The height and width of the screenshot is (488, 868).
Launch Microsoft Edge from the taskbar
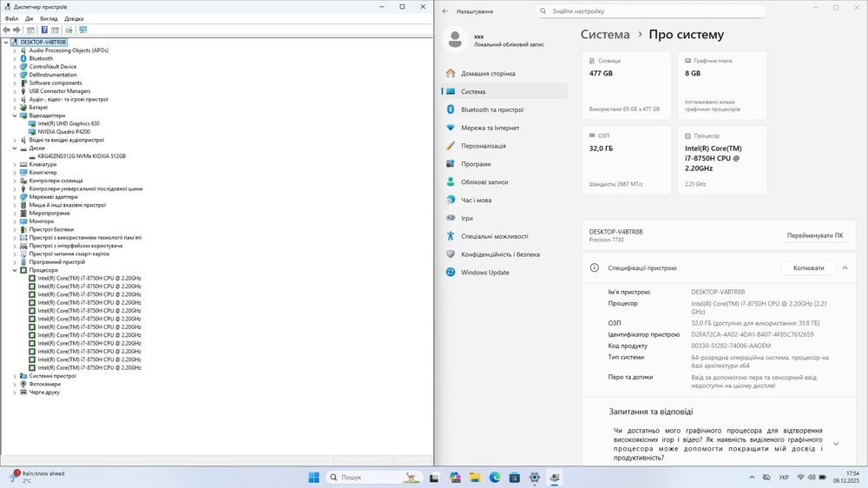click(495, 478)
